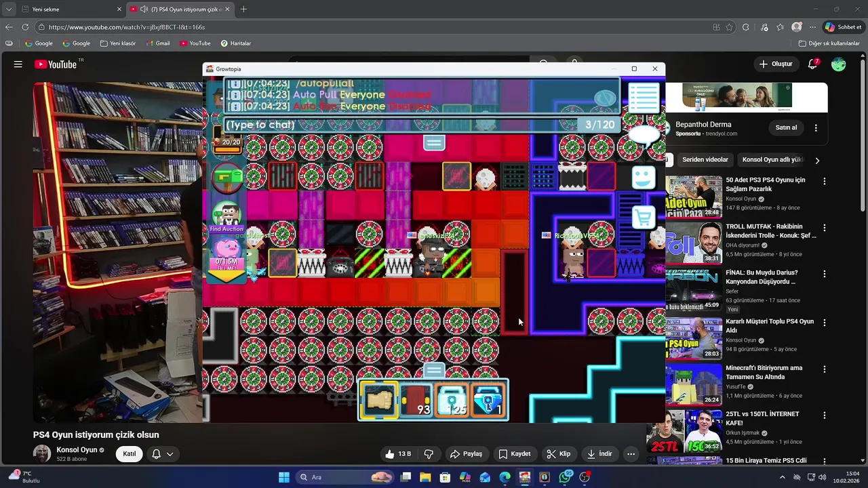Collapse the yellow arrow under the piggy bank
868x488 pixels.
point(226,275)
